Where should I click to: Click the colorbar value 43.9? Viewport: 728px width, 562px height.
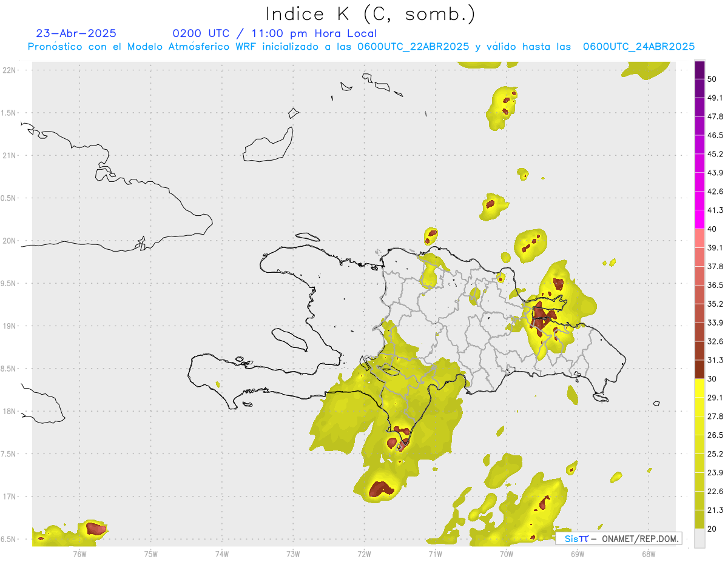tap(715, 173)
